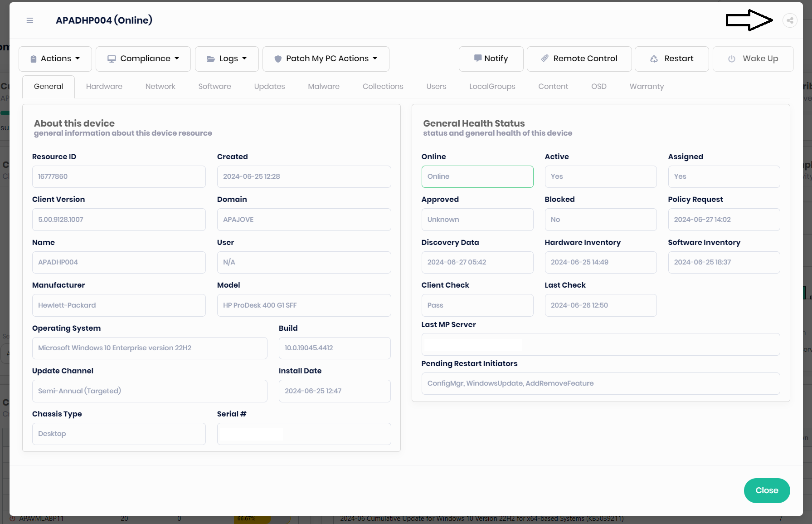Click the Notify button

click(491, 59)
